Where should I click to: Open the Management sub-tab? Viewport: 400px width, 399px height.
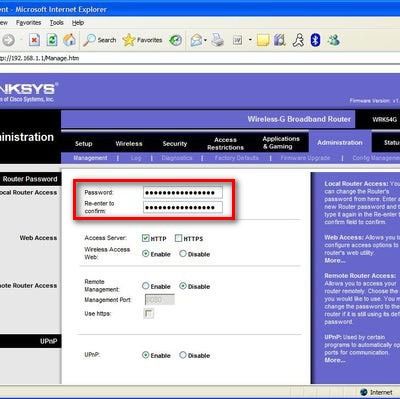tap(90, 158)
